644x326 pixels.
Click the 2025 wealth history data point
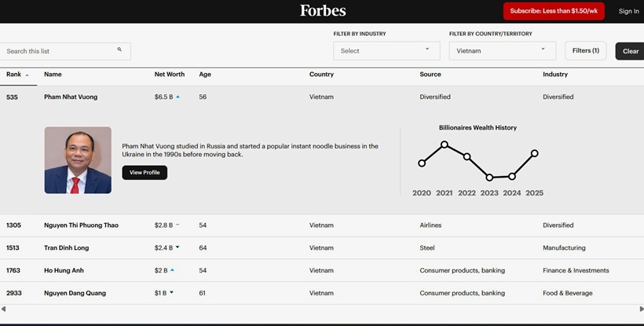(x=534, y=153)
